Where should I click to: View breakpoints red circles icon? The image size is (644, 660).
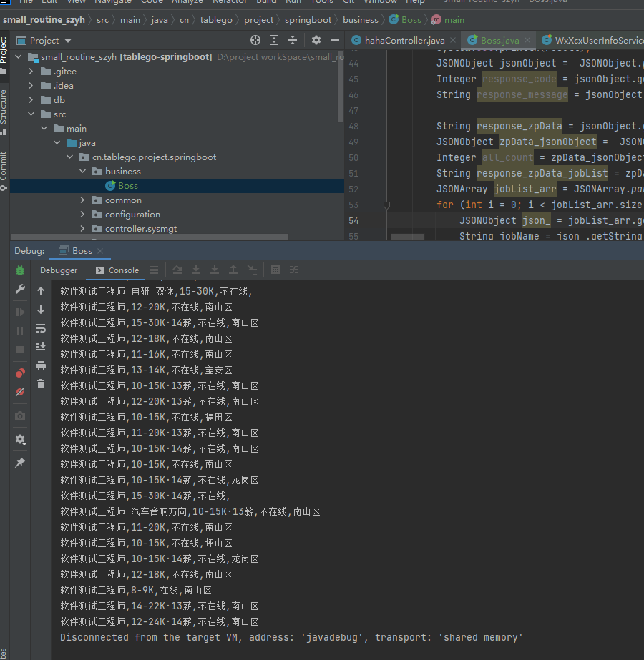(20, 373)
